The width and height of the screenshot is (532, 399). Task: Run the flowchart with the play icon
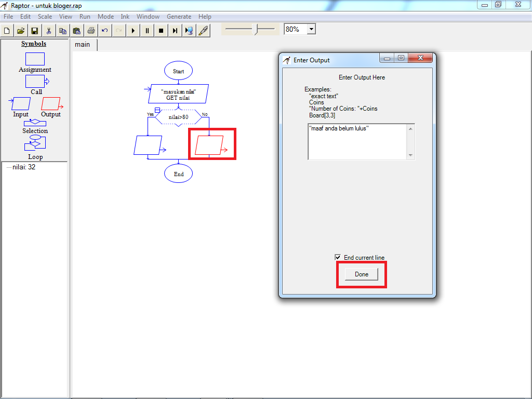133,30
